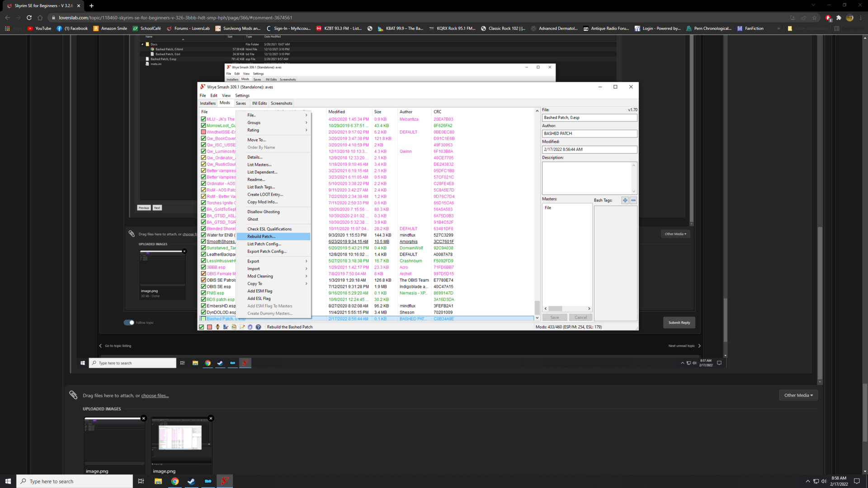Go to the browser home page
Screen dimensions: 868x488
point(40,18)
